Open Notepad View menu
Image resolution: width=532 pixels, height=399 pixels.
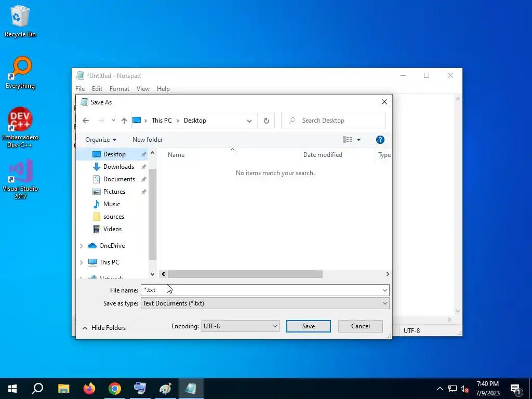point(143,89)
